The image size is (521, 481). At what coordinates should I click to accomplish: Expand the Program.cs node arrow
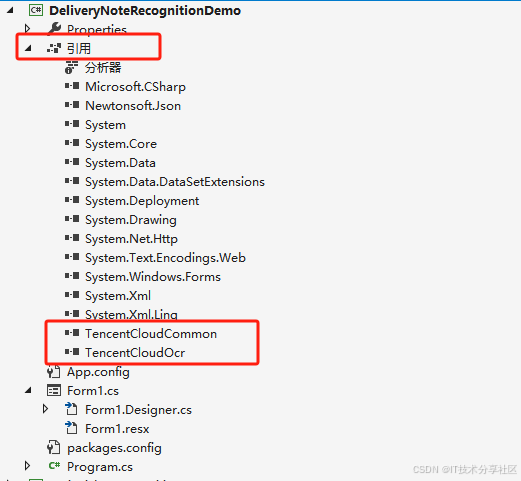click(27, 466)
